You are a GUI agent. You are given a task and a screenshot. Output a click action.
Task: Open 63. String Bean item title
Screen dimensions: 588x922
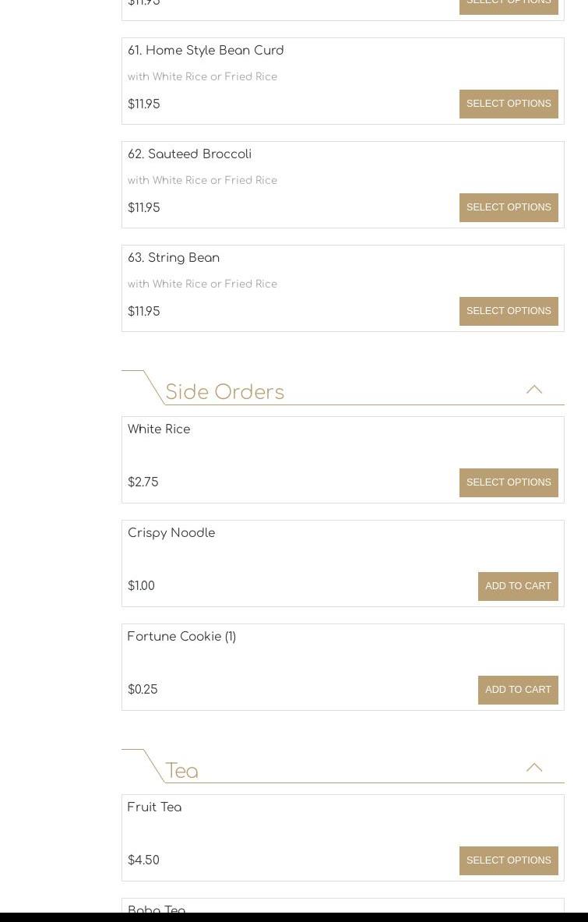tap(174, 258)
